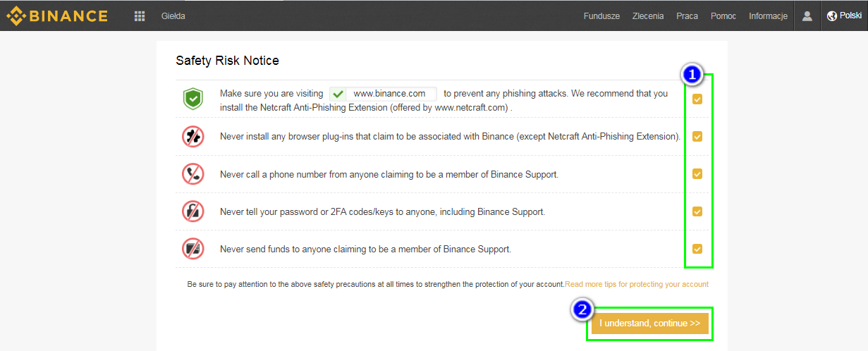868x351 pixels.
Task: Click the globe language icon
Action: (x=832, y=16)
